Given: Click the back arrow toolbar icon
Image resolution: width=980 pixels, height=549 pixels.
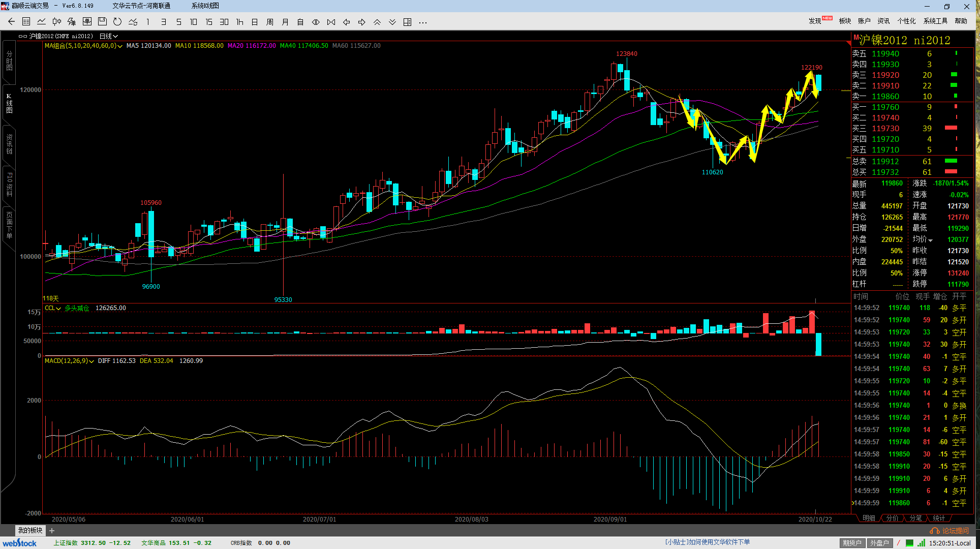Looking at the screenshot, I should (x=11, y=22).
